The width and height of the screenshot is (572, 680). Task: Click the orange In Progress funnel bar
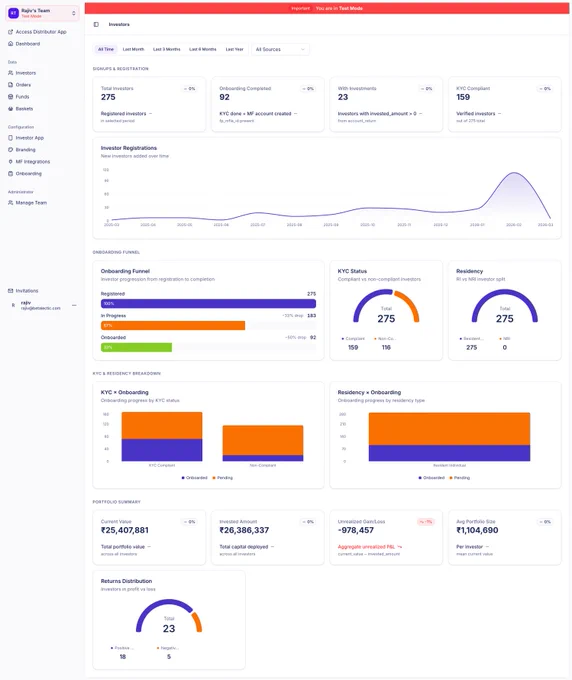[173, 325]
